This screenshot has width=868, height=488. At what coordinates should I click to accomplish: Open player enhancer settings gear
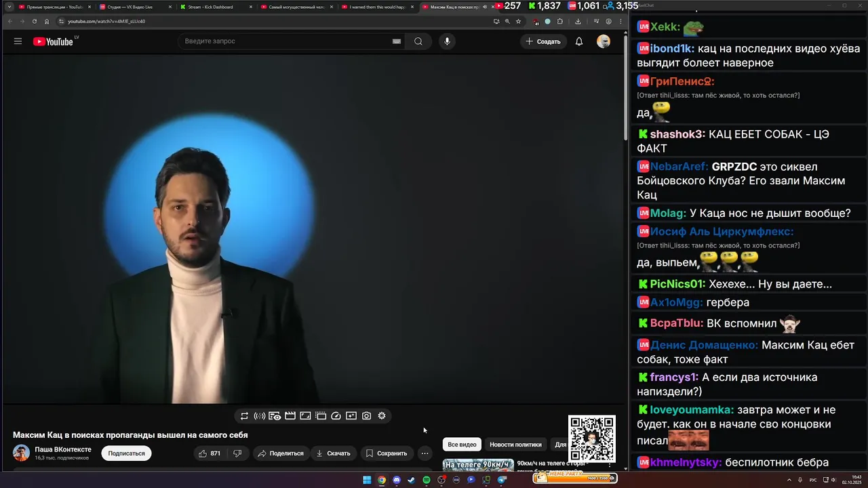tap(382, 415)
